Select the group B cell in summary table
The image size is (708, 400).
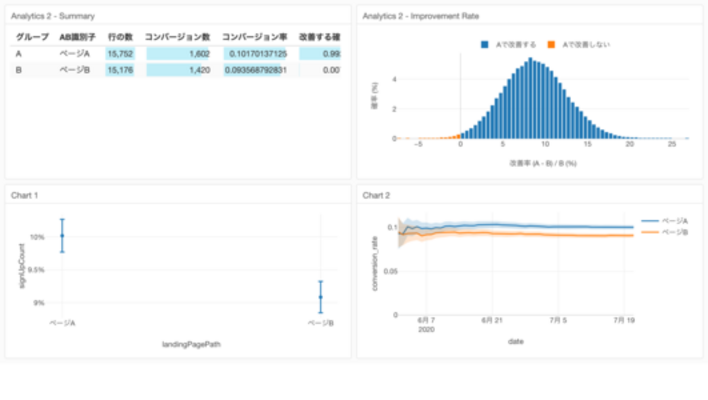[19, 70]
